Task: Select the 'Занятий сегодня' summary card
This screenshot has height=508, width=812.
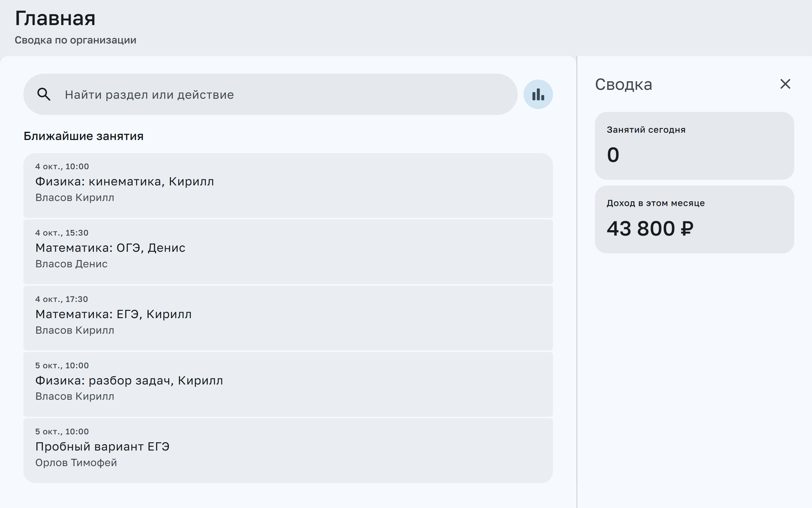Action: (x=694, y=146)
